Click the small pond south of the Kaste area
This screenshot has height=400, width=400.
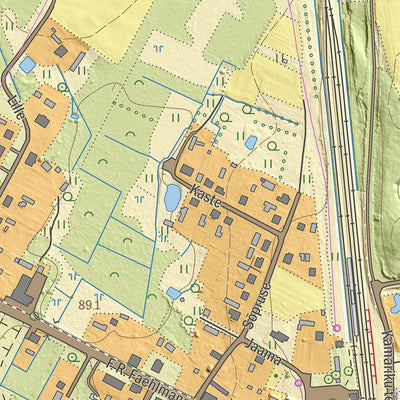tap(174, 293)
